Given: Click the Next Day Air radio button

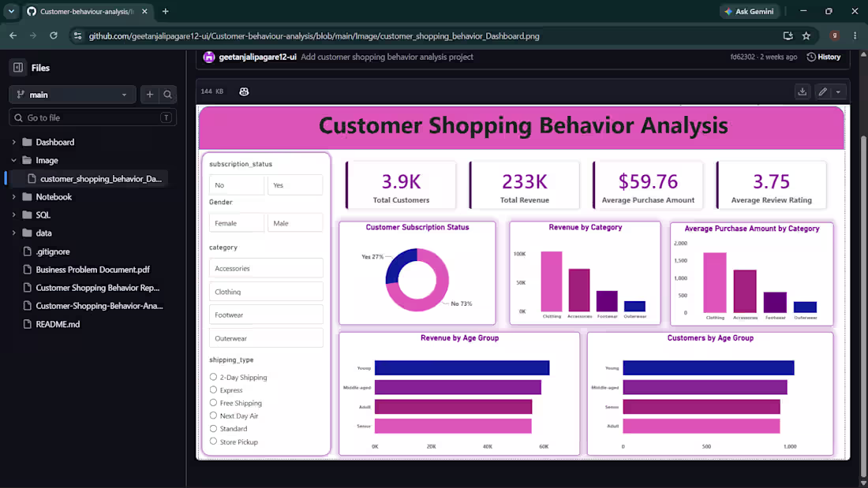Looking at the screenshot, I should point(213,415).
